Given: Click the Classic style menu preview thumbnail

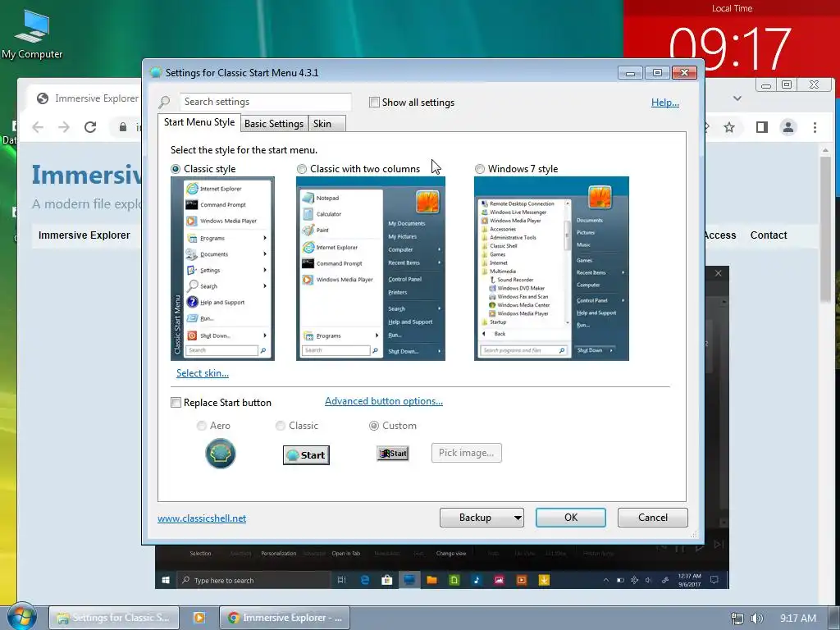Looking at the screenshot, I should pos(222,268).
